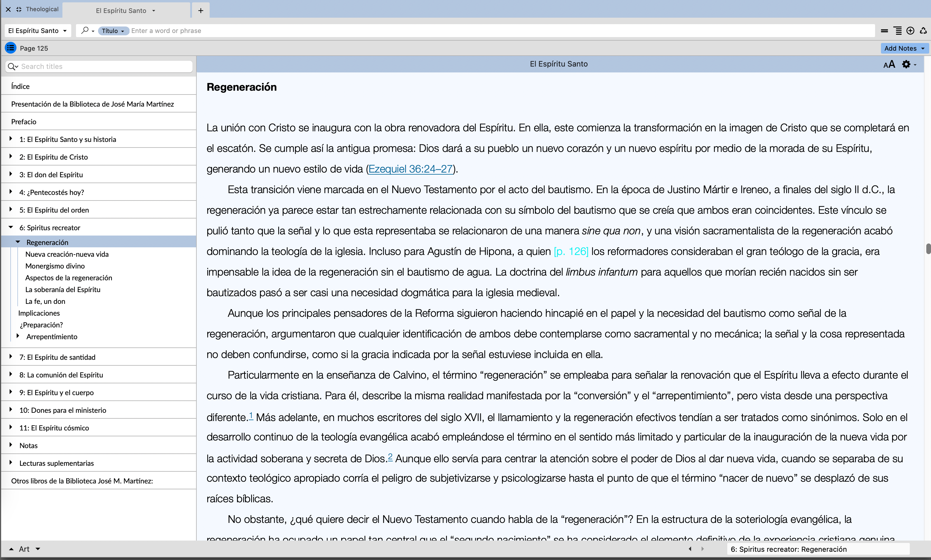Click the Add Notes button

point(904,48)
